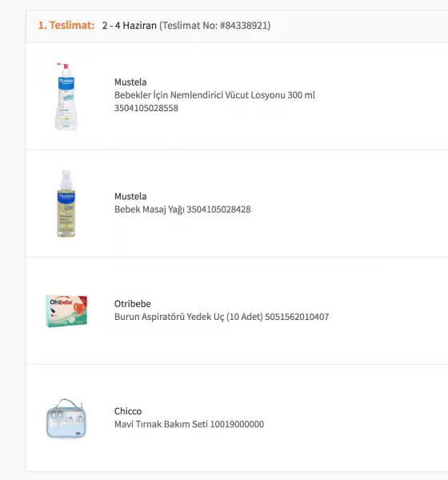Image resolution: width=448 pixels, height=480 pixels.
Task: Click Teslimat No #84338921 text
Action: [215, 26]
